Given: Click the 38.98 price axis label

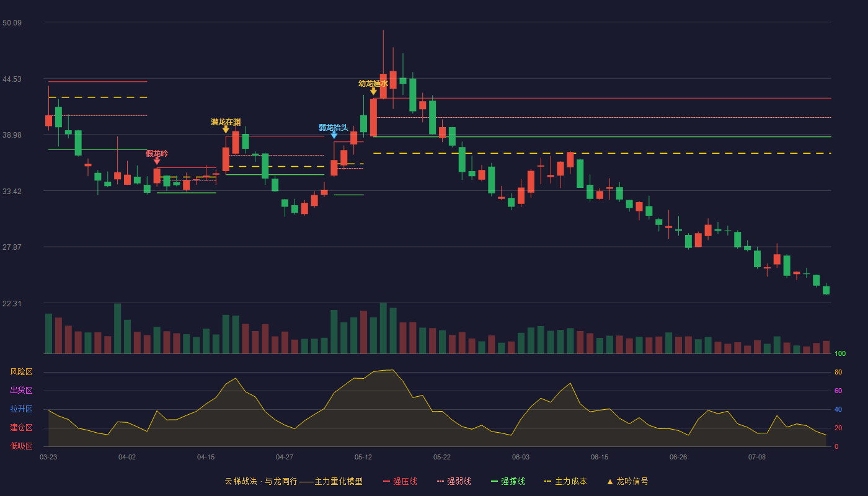Looking at the screenshot, I should point(12,135).
